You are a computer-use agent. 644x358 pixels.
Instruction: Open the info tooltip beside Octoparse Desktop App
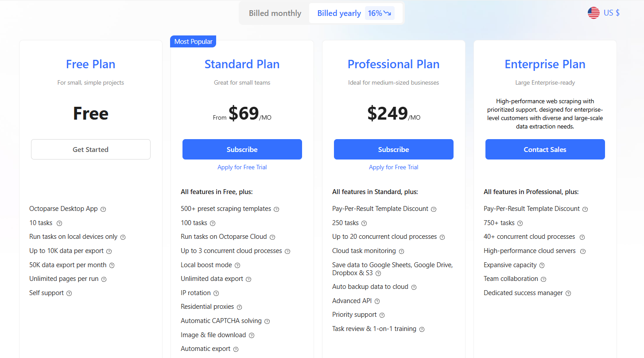point(103,209)
